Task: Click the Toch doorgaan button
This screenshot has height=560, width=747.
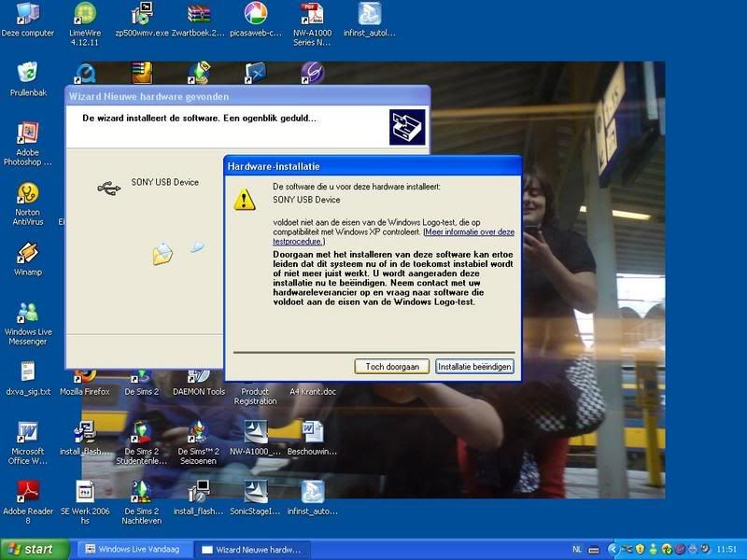Action: coord(391,366)
